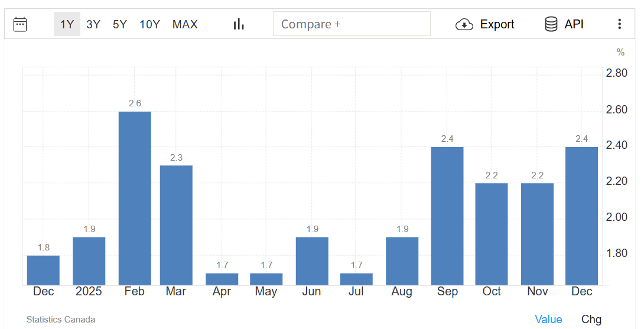Switch to the Chg view

(x=591, y=319)
